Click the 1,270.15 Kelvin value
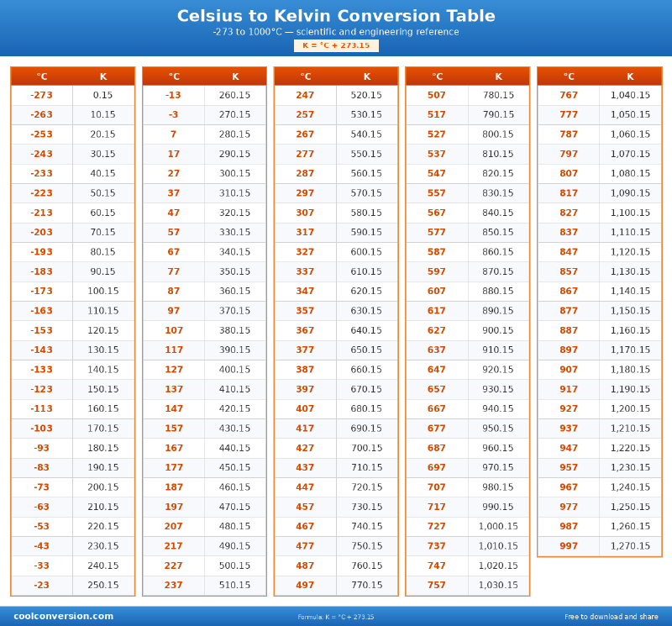The width and height of the screenshot is (672, 626). (x=631, y=546)
